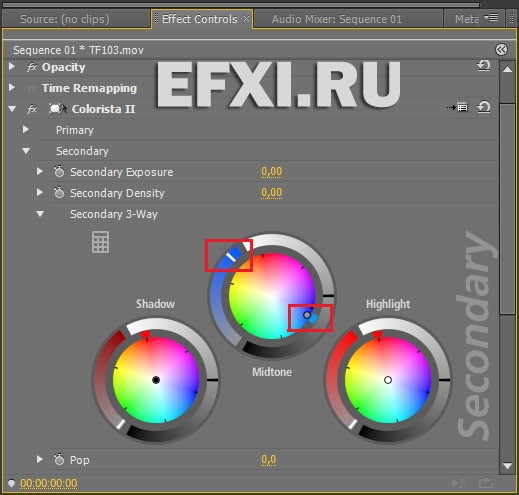This screenshot has width=519, height=495.
Task: Click the vertical scrollbar thumb
Action: coord(508,208)
